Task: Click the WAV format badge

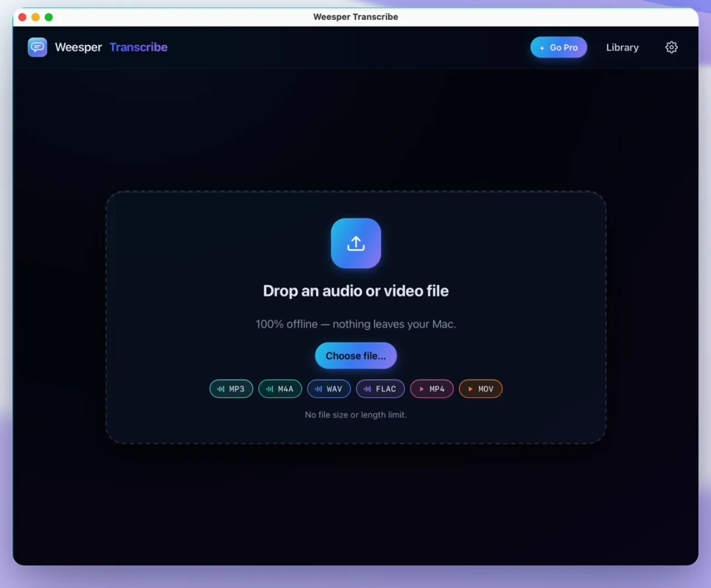Action: tap(329, 389)
